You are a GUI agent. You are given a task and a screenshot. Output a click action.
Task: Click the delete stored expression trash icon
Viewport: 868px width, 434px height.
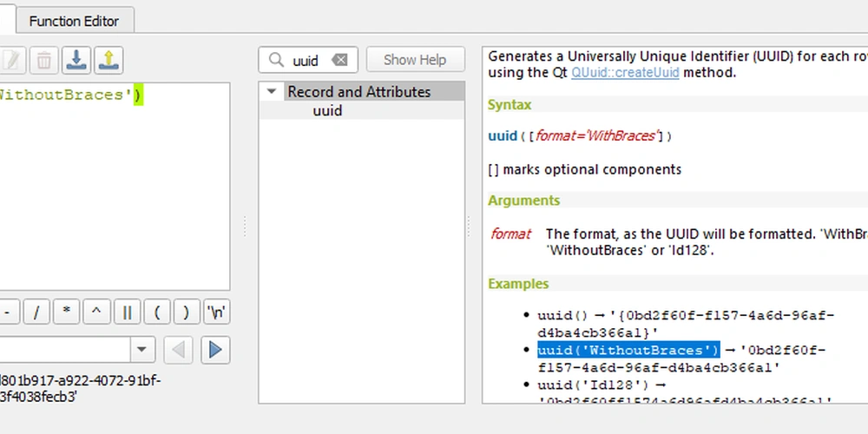coord(43,60)
